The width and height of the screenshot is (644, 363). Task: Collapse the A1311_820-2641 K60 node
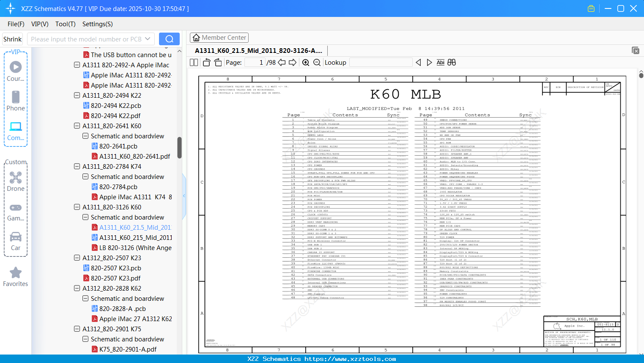[x=77, y=126]
